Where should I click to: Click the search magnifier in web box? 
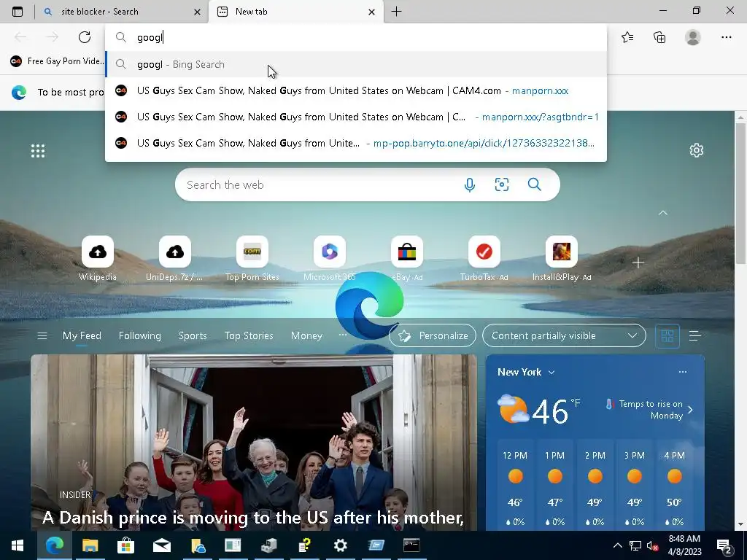click(535, 184)
